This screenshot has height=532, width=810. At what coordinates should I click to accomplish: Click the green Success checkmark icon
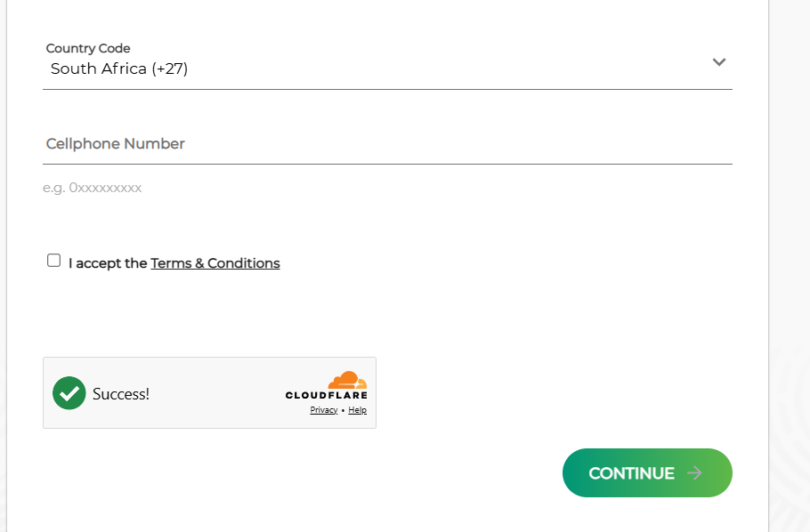click(69, 393)
